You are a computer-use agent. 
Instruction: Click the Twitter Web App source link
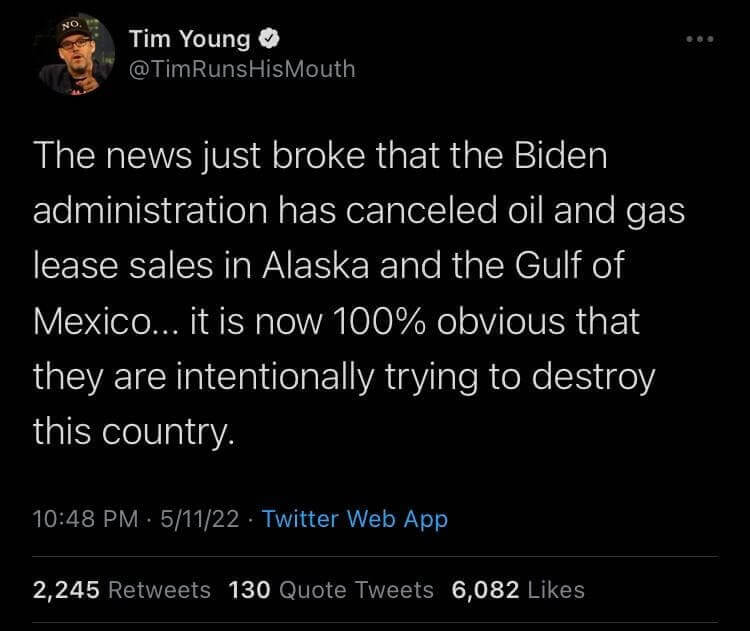coord(354,519)
